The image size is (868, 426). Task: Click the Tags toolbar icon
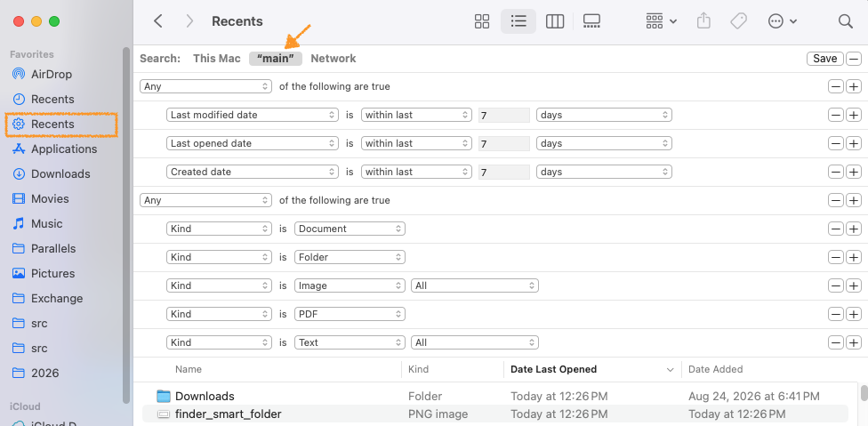coord(738,21)
